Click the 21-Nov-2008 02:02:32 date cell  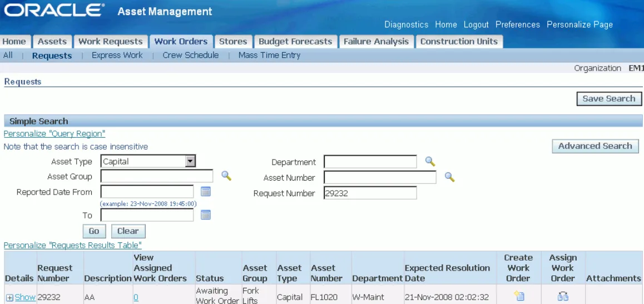(x=447, y=297)
